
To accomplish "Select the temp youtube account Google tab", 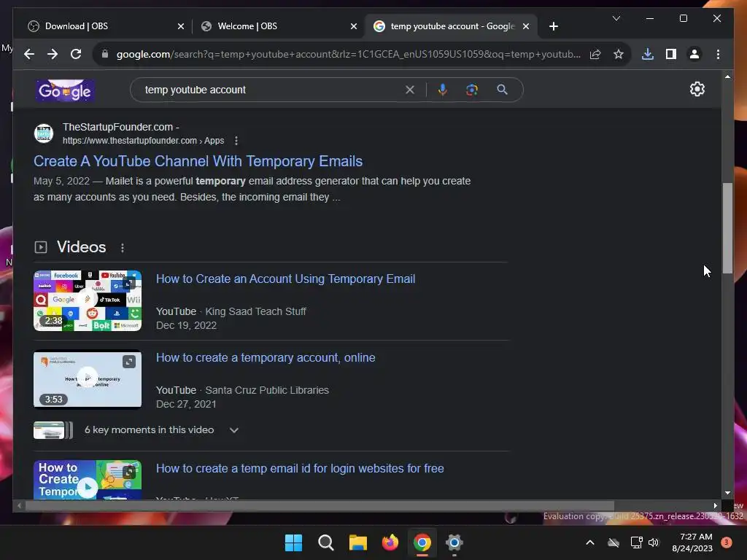I will click(452, 26).
